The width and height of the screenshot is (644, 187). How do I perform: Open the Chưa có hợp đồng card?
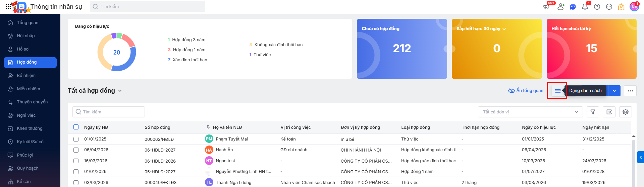(402, 49)
